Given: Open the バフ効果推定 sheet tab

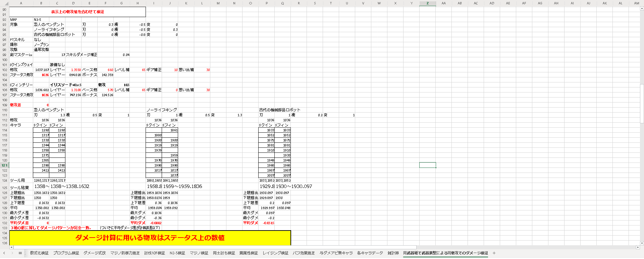Looking at the screenshot, I should pos(304,253).
